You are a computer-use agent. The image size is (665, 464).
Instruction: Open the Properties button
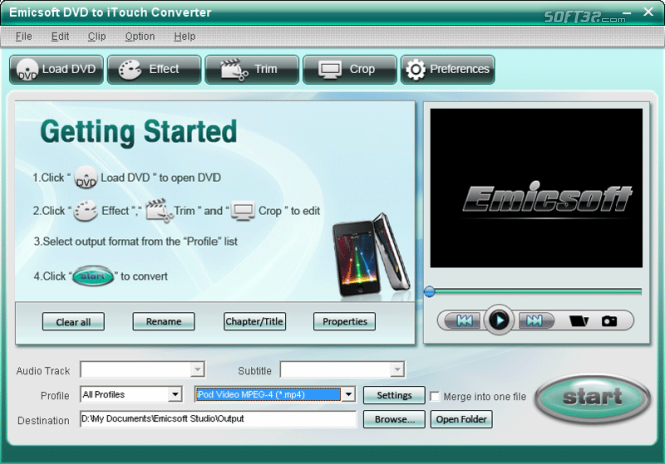tap(344, 321)
